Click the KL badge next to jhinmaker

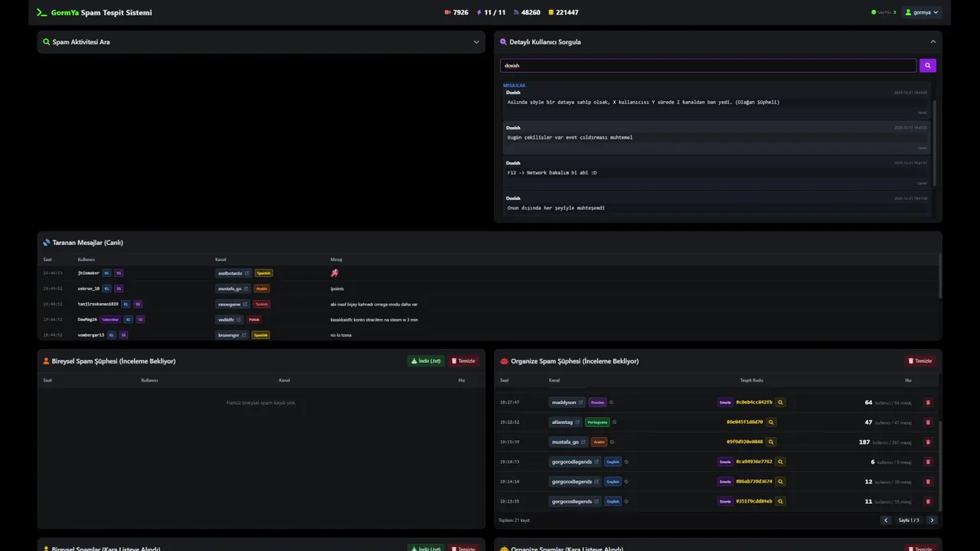click(106, 273)
